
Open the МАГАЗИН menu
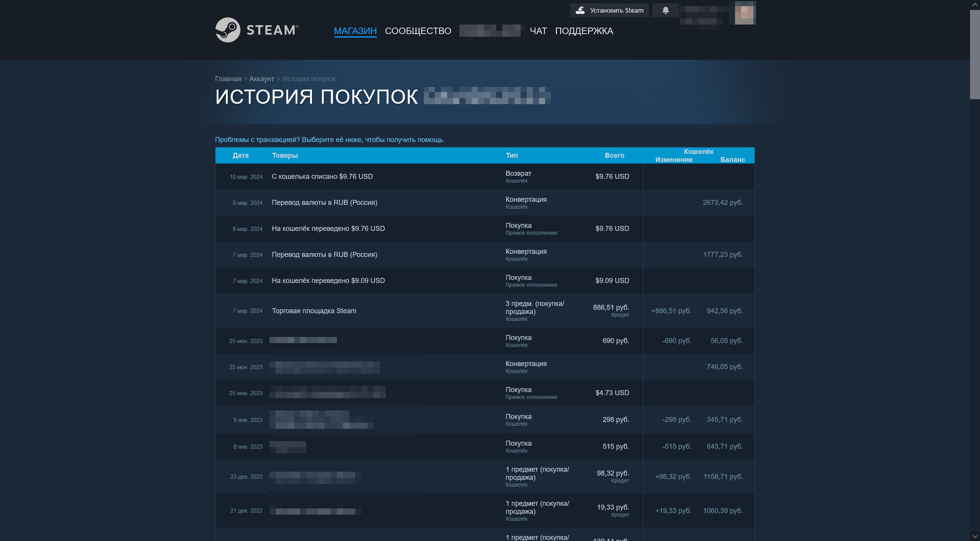[x=355, y=31]
